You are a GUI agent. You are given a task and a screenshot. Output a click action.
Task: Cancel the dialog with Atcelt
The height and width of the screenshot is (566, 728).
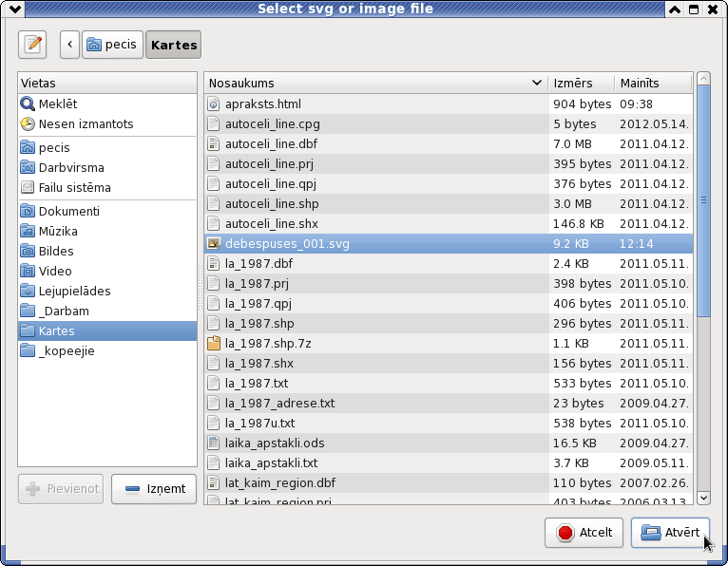pos(584,533)
